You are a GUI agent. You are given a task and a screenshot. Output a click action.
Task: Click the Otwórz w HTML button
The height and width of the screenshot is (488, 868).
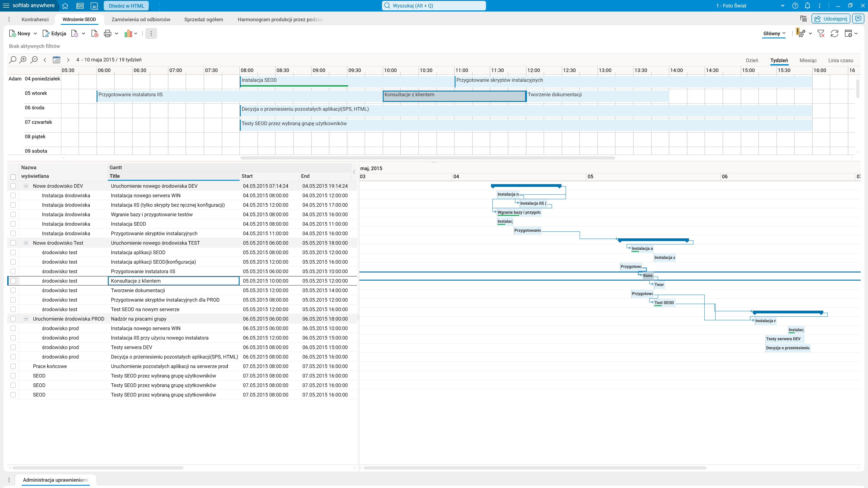click(126, 6)
